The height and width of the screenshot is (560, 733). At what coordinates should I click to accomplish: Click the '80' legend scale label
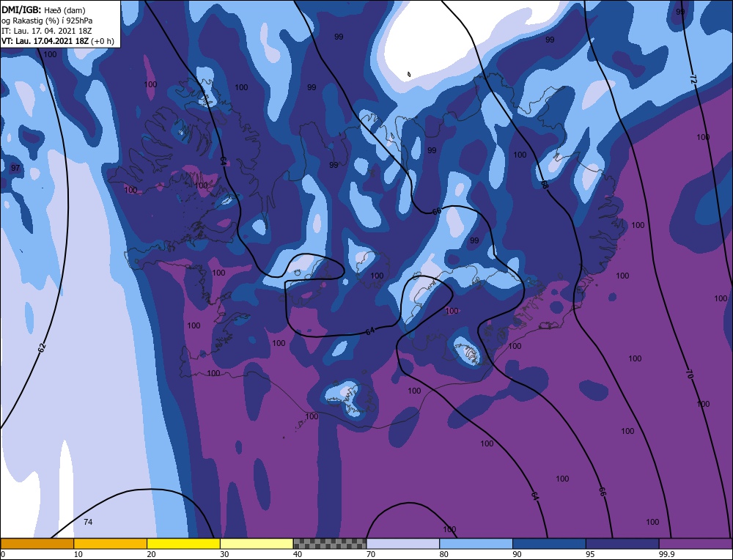pyautogui.click(x=443, y=554)
